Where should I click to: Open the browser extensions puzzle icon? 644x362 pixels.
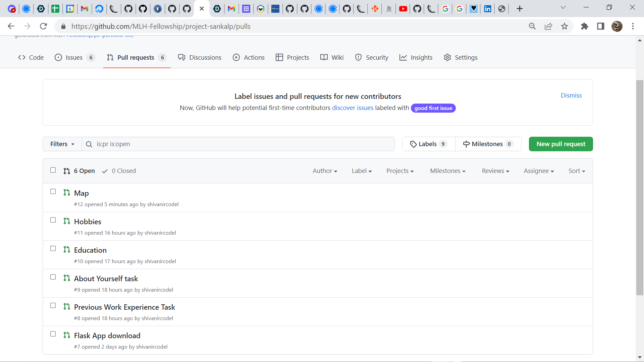pos(585,26)
